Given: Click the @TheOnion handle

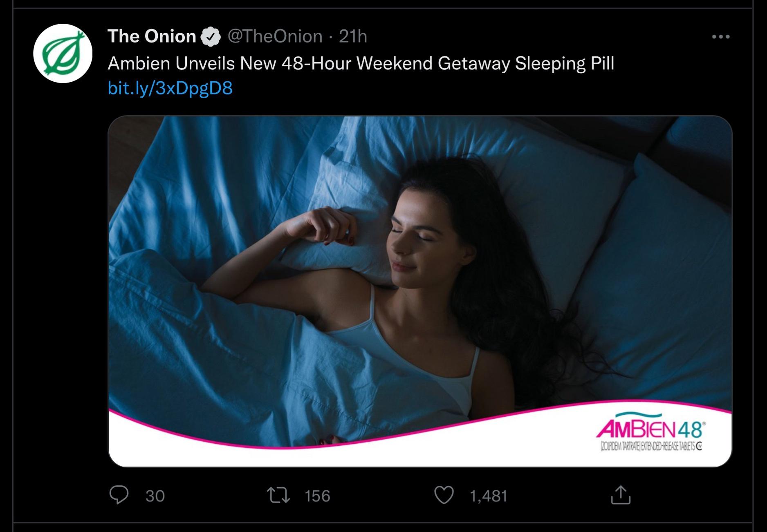Looking at the screenshot, I should click(x=275, y=36).
